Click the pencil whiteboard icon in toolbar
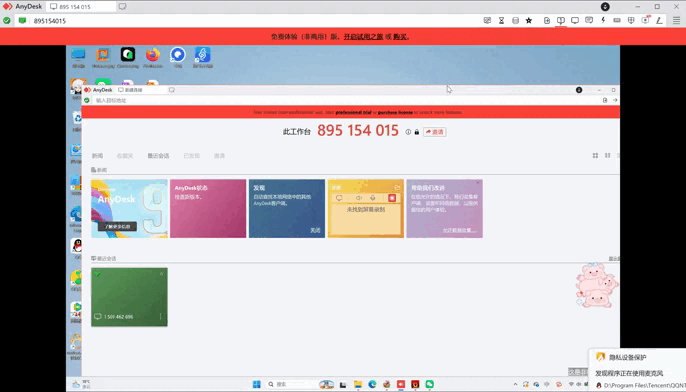Viewport: 686px width, 392px height. [659, 20]
